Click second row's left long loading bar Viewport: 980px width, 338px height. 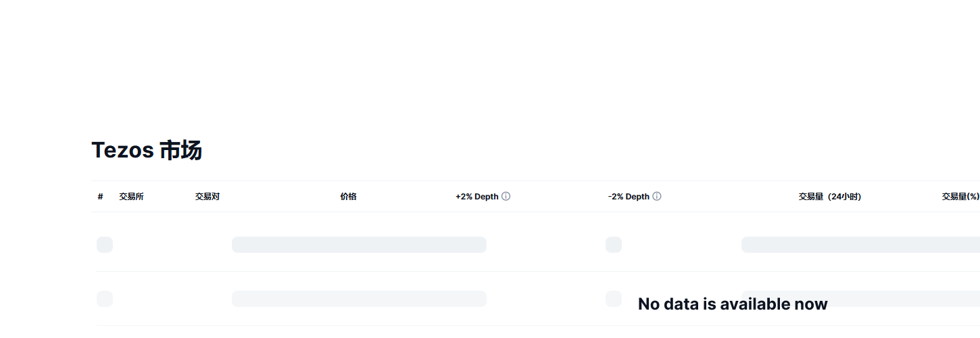click(x=359, y=299)
